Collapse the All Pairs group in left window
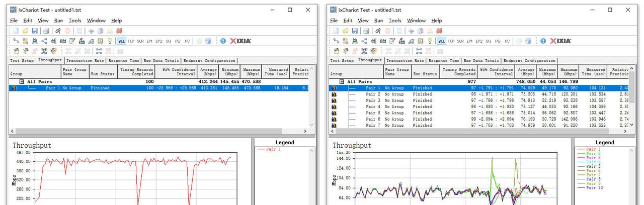 tap(22, 81)
